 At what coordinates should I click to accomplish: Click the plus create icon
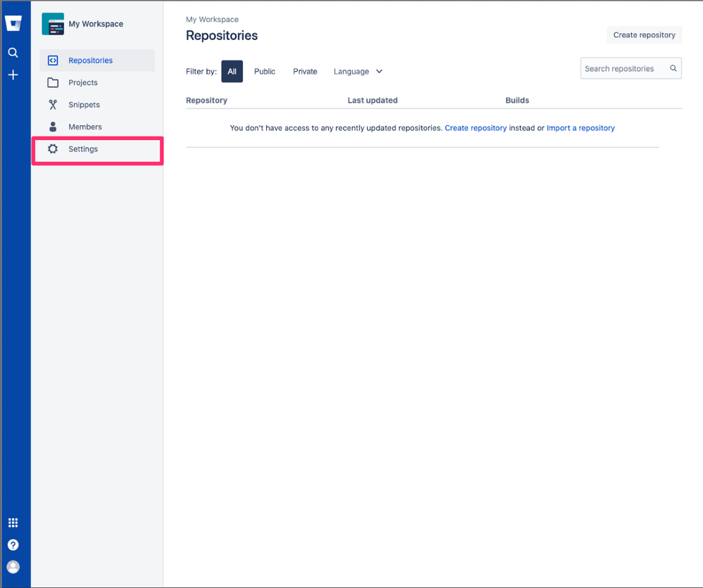tap(13, 75)
